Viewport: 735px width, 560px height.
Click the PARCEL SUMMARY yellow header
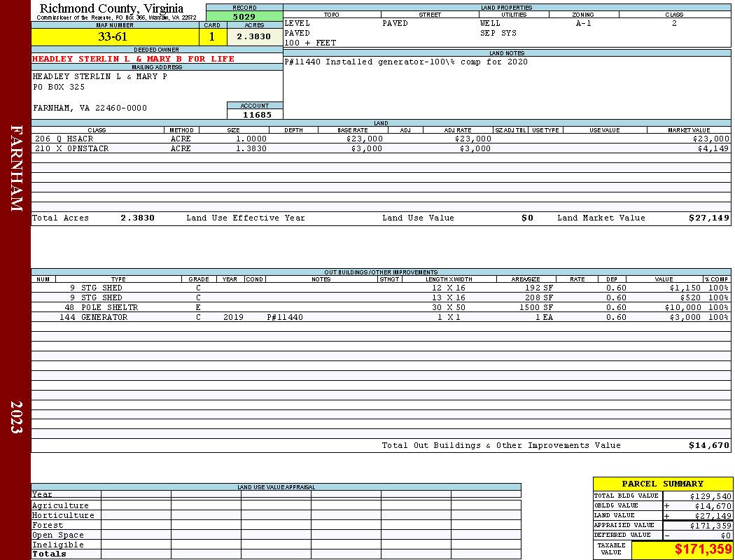(x=662, y=484)
